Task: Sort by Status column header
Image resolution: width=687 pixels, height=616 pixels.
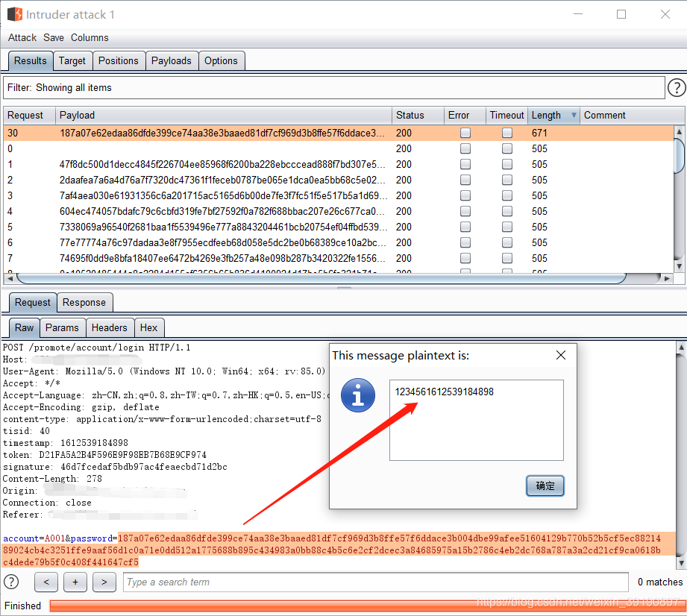Action: click(418, 116)
